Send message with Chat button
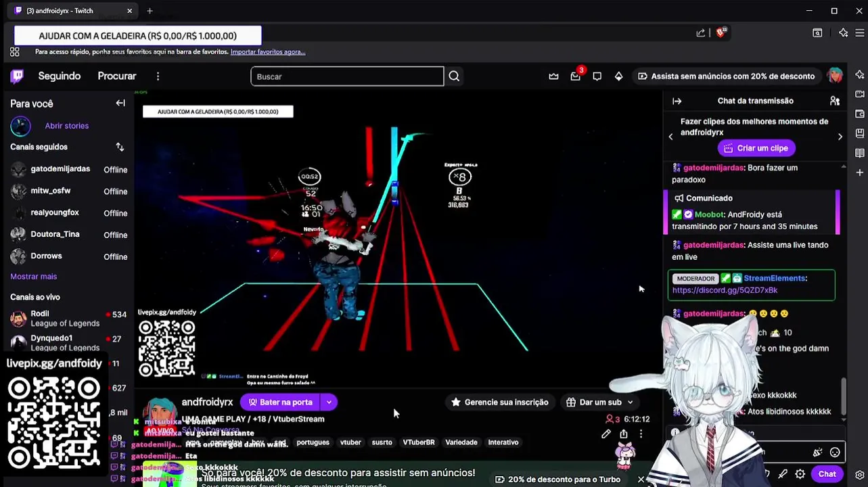The height and width of the screenshot is (487, 868). click(x=827, y=474)
